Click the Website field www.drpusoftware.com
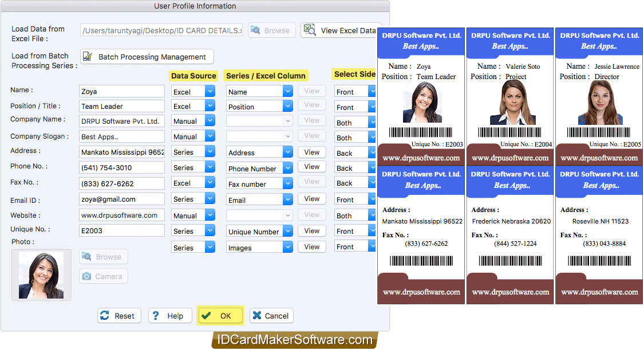 coord(121,215)
